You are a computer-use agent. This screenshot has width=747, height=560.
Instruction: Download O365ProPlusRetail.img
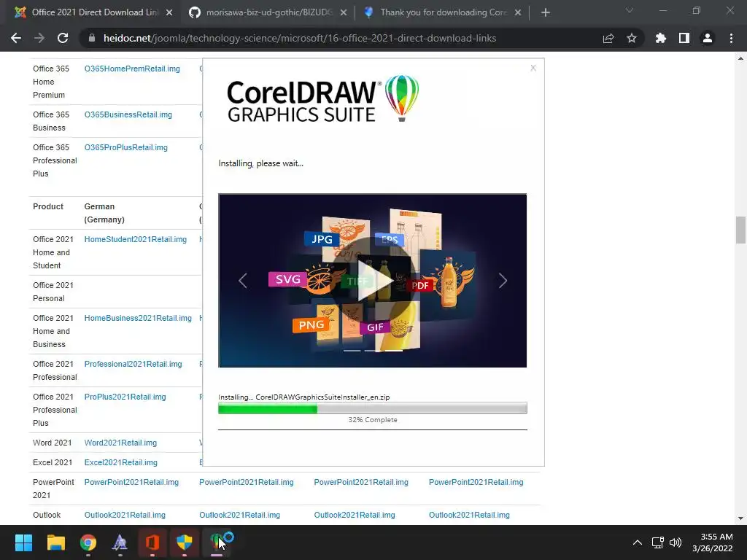tap(125, 147)
